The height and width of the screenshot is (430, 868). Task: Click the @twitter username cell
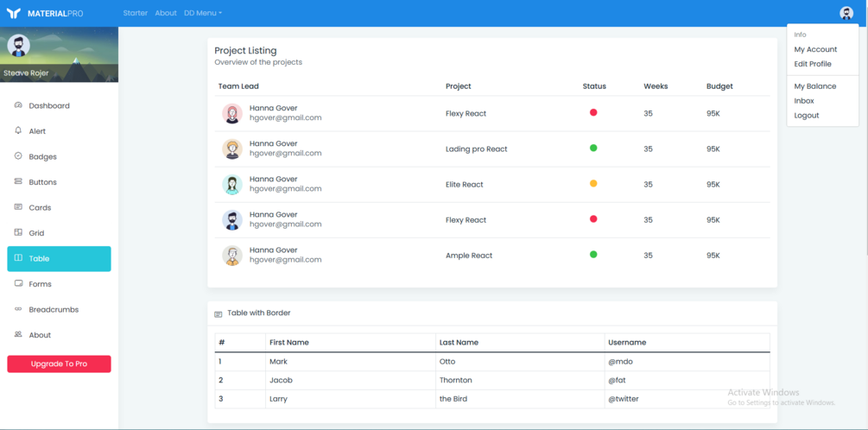[x=687, y=399]
